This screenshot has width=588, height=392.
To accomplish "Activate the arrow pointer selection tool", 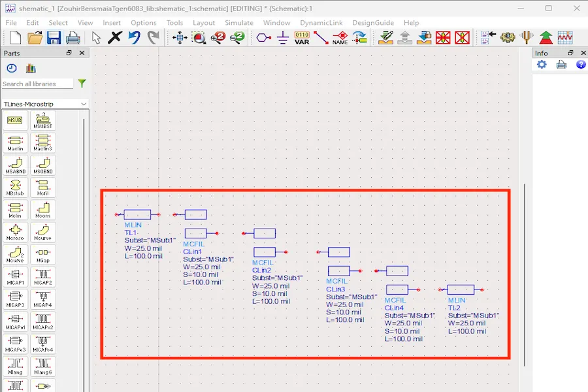I will (x=96, y=38).
